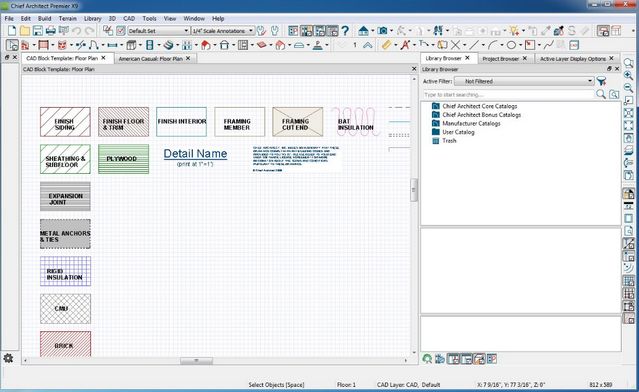The height and width of the screenshot is (392, 639).
Task: Choose the Dimension ruler tool
Action: pyautogui.click(x=386, y=45)
